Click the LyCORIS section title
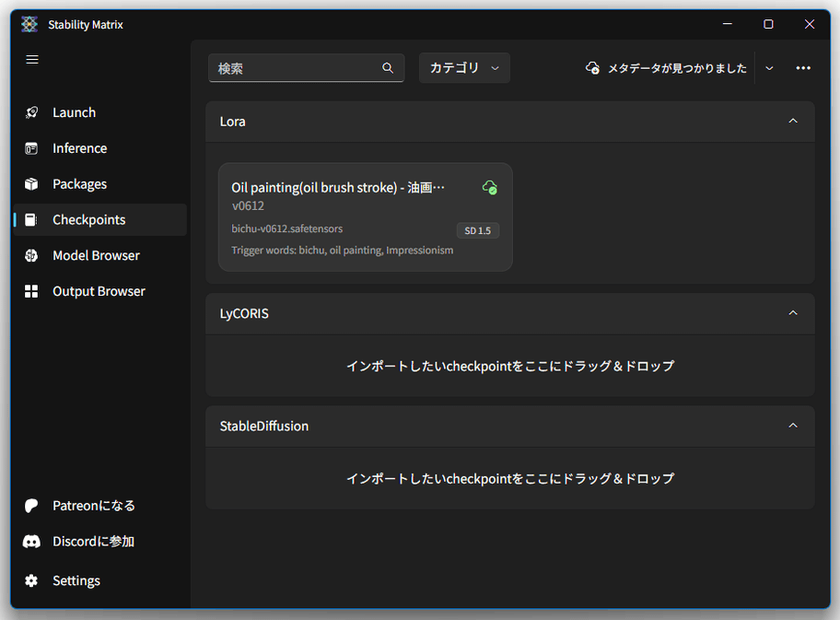 pyautogui.click(x=244, y=313)
